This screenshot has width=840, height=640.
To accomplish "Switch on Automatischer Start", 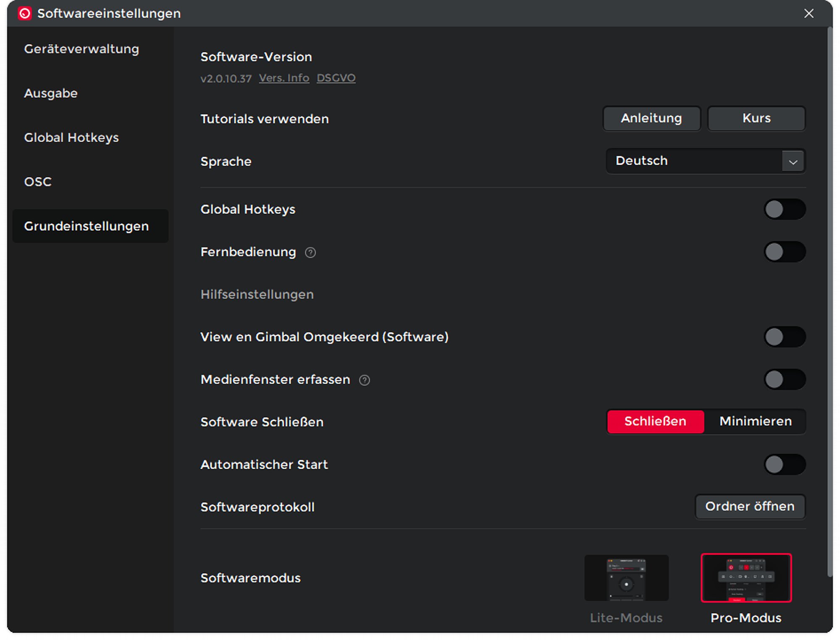I will click(784, 465).
